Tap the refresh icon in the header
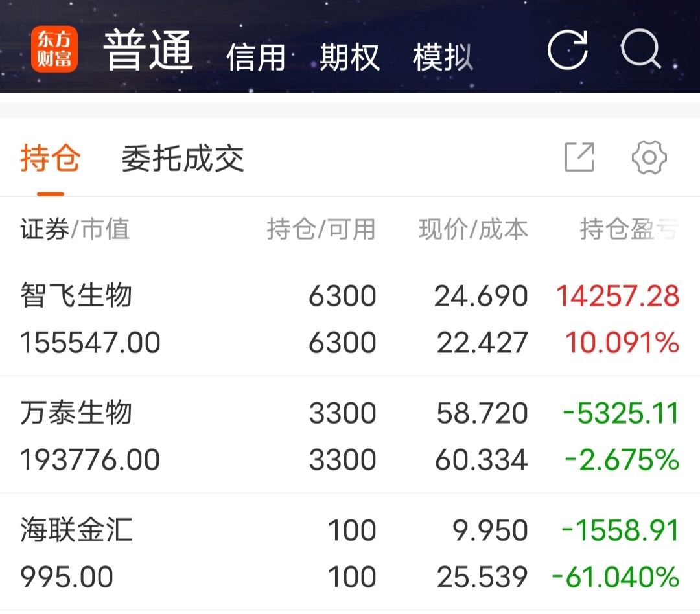 567,50
